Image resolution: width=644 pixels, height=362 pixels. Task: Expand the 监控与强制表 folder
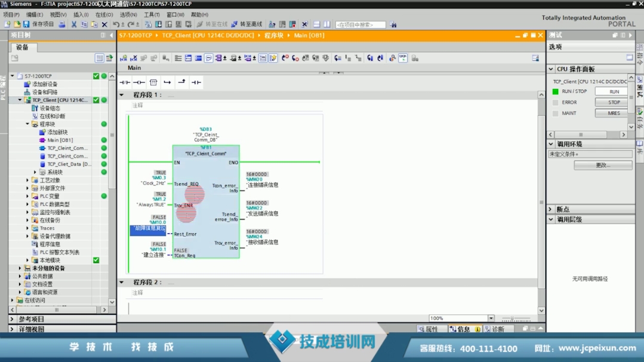(x=27, y=212)
